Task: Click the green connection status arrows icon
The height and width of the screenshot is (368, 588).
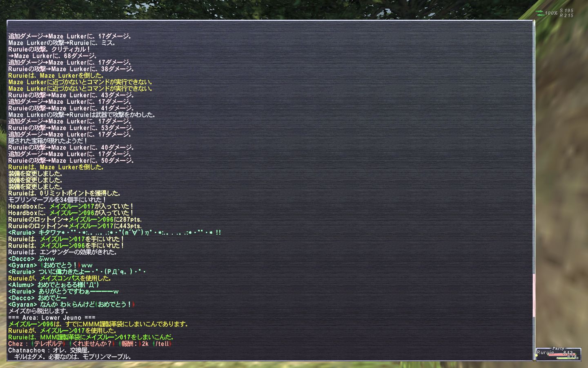Action: point(540,13)
